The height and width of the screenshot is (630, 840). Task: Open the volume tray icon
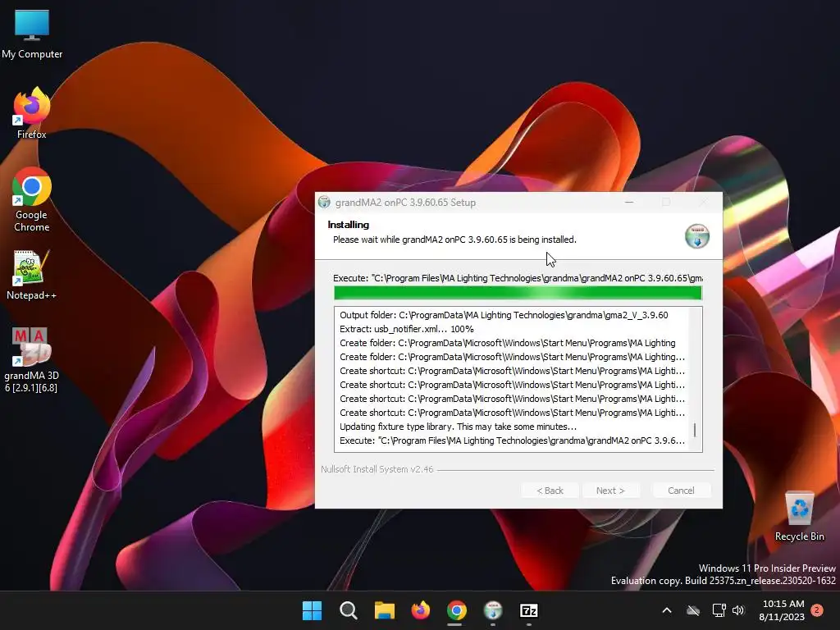tap(738, 610)
